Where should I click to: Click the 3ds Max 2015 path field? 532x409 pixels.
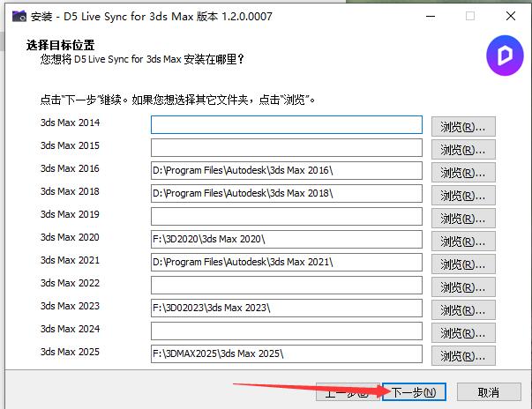pyautogui.click(x=287, y=147)
